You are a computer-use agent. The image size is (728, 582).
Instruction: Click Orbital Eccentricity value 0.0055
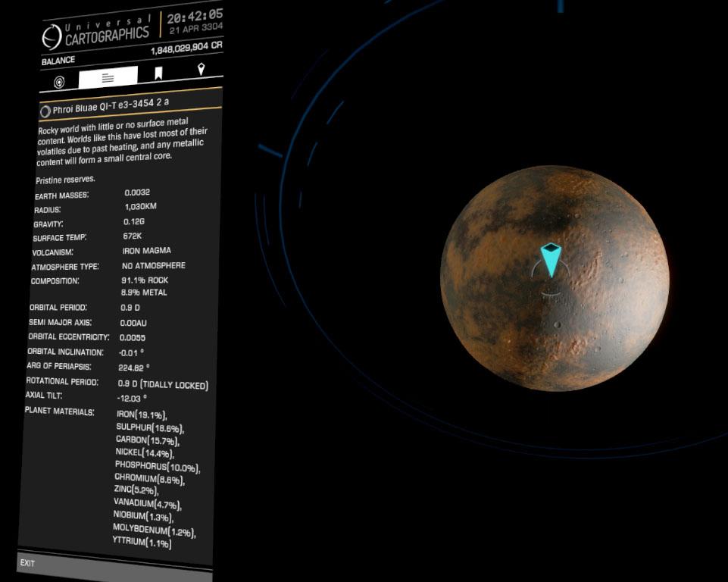(x=133, y=338)
